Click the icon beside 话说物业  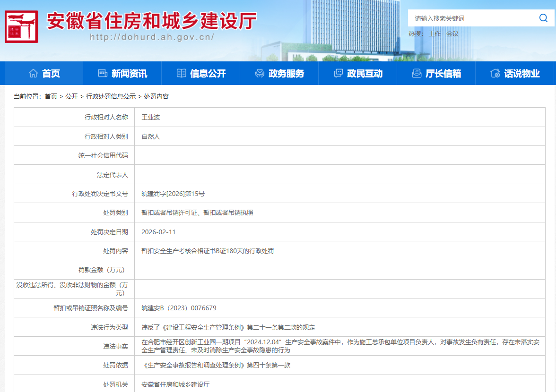click(495, 73)
